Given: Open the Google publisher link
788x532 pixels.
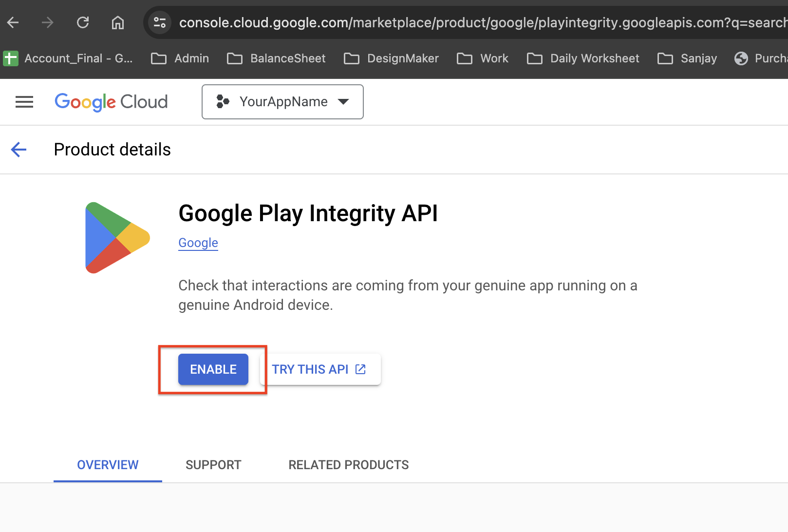Looking at the screenshot, I should 198,243.
